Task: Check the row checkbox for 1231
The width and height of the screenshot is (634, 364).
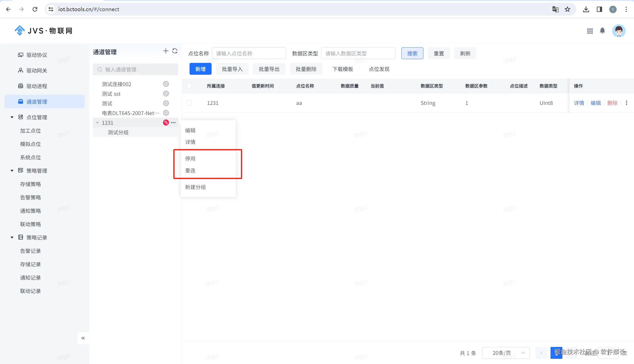Action: (189, 103)
